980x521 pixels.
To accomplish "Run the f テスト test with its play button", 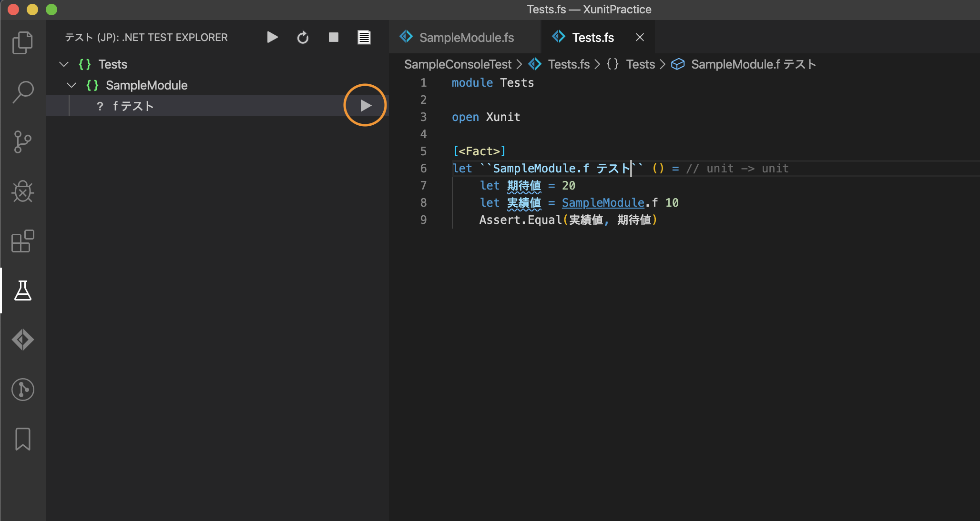I will [x=366, y=106].
